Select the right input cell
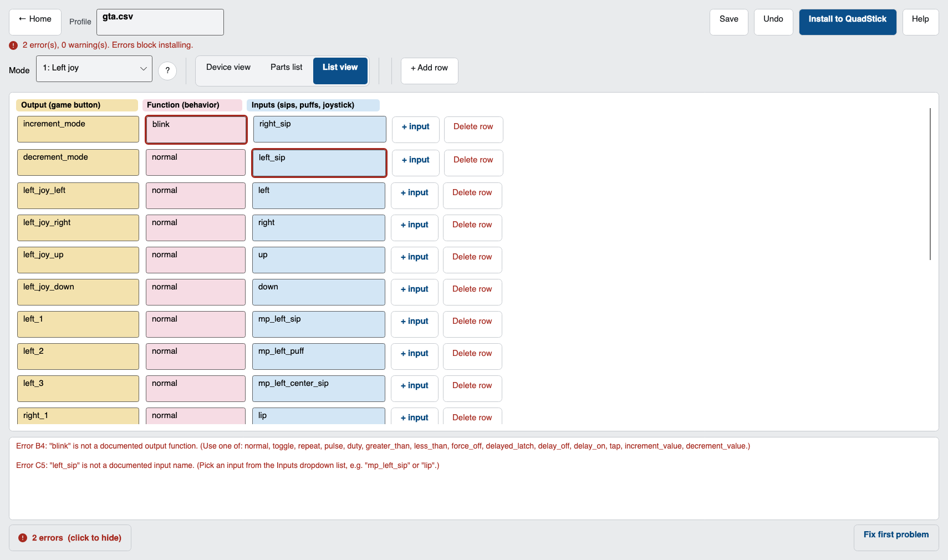This screenshot has height=560, width=948. click(x=319, y=228)
